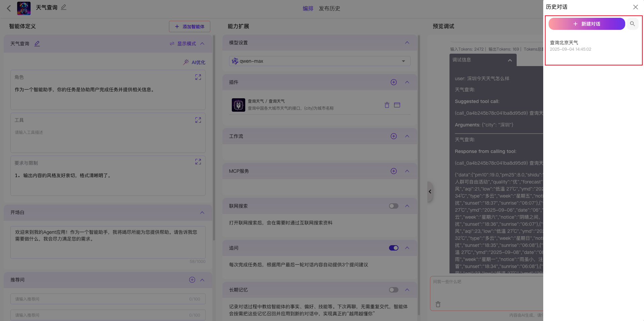Collapse the 联网搜索 section
The height and width of the screenshot is (321, 644).
tap(407, 206)
